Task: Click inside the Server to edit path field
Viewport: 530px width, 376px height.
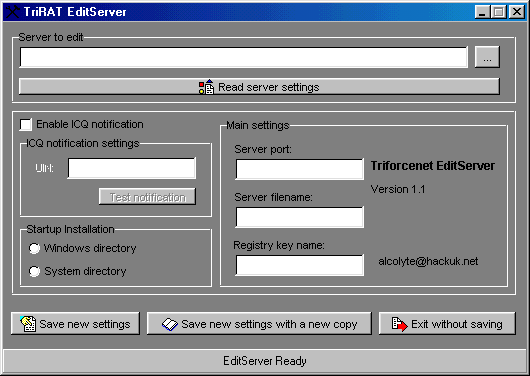Action: 244,57
